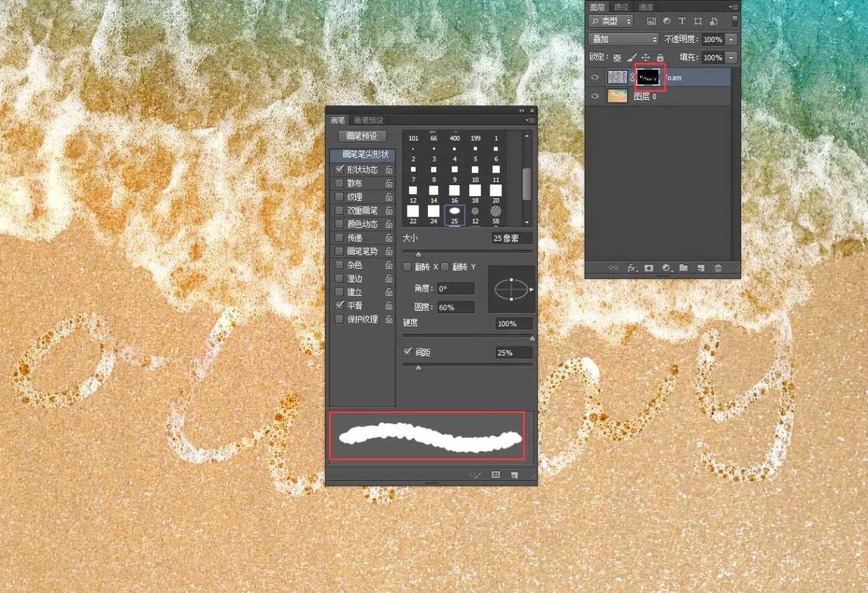
Task: Uncheck the 平滑 smoothing checkbox
Action: tap(339, 305)
